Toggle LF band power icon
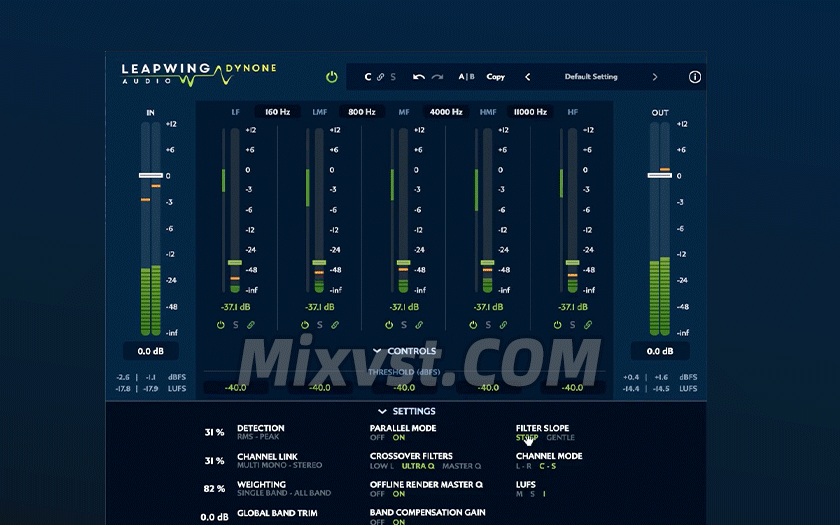 point(221,325)
